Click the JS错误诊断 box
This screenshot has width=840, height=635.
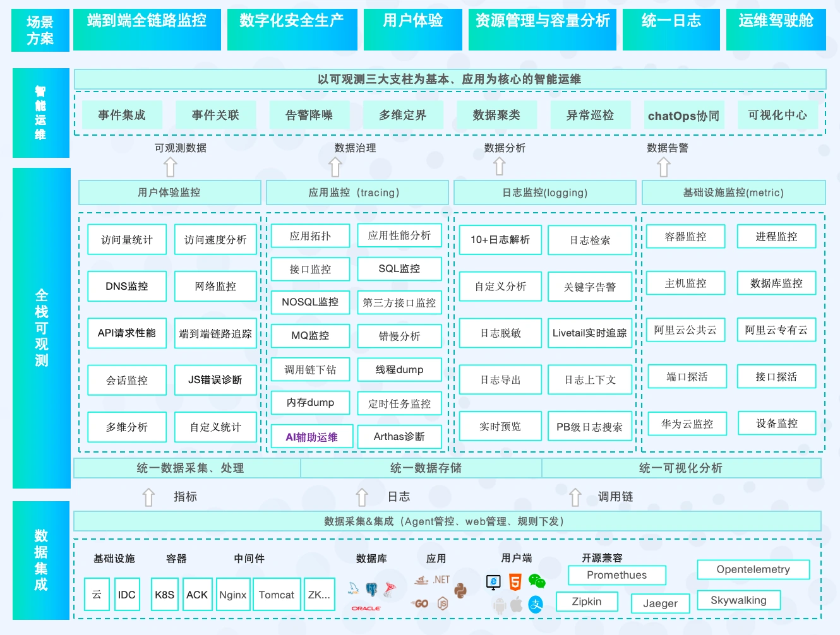215,380
